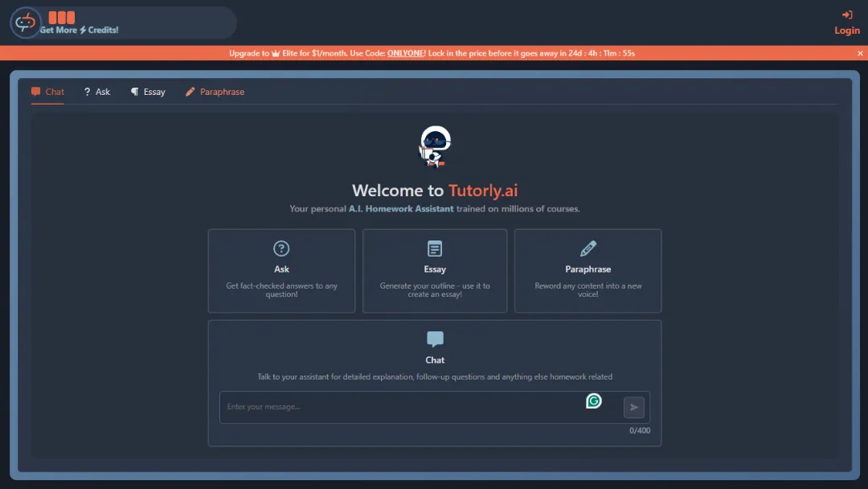Dismiss the orange upgrade banner
The height and width of the screenshot is (489, 868).
[x=860, y=53]
